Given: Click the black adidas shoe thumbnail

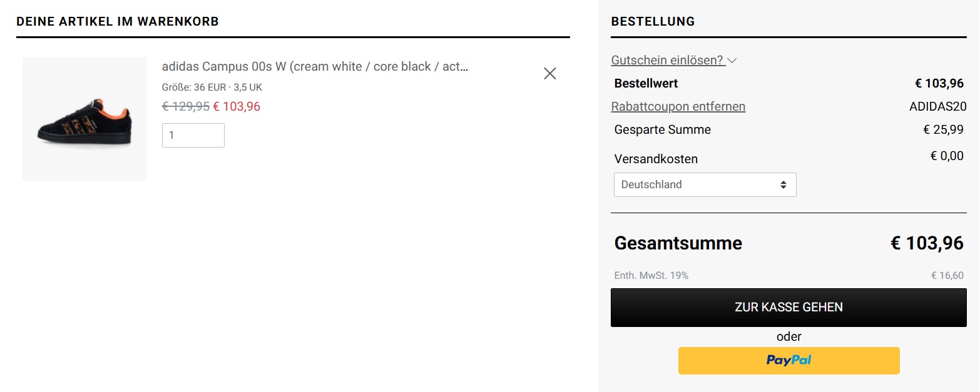Looking at the screenshot, I should [x=84, y=119].
